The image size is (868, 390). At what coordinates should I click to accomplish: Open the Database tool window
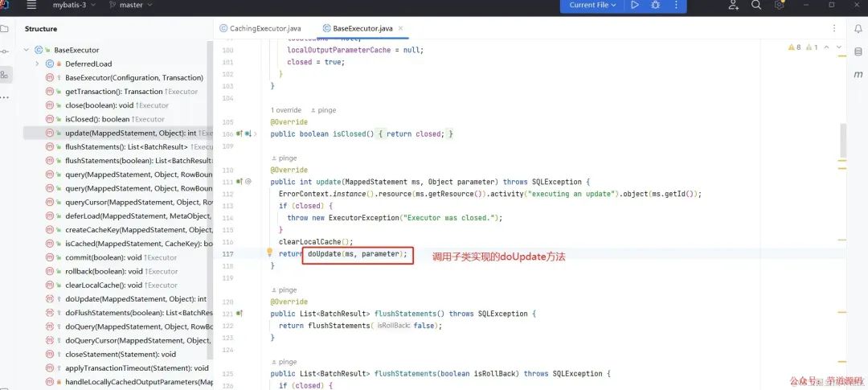(x=858, y=51)
